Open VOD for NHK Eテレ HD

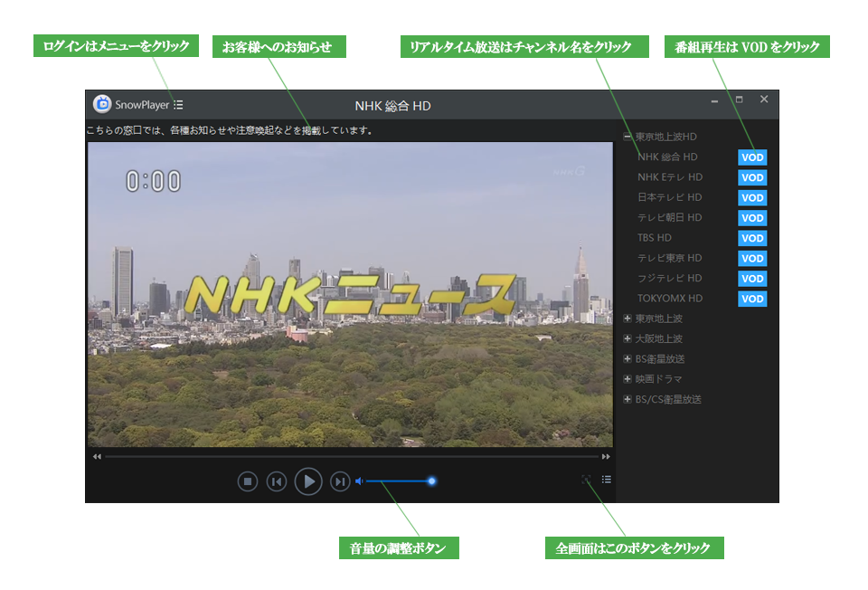point(752,177)
